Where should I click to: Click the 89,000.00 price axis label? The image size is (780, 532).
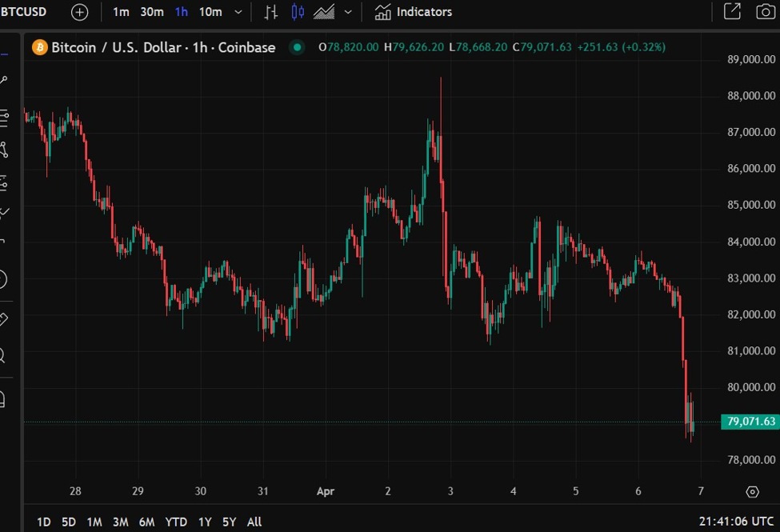751,59
